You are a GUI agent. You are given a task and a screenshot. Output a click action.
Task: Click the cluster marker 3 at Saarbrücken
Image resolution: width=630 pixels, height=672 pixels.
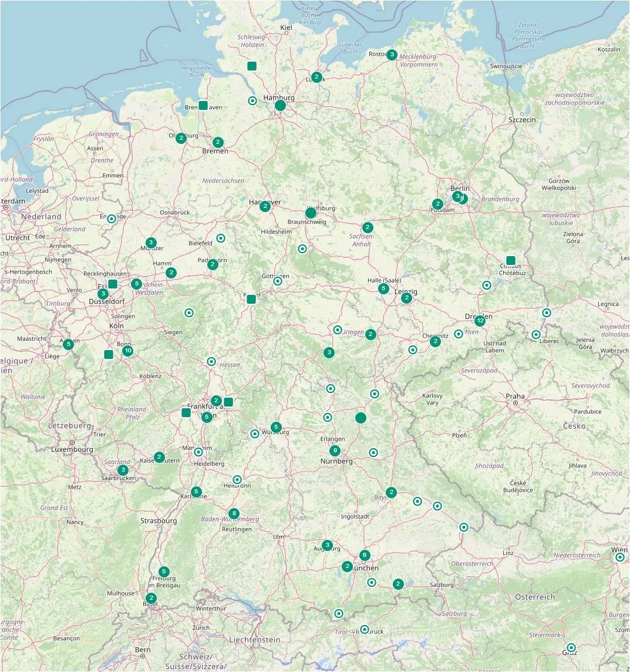pos(123,470)
